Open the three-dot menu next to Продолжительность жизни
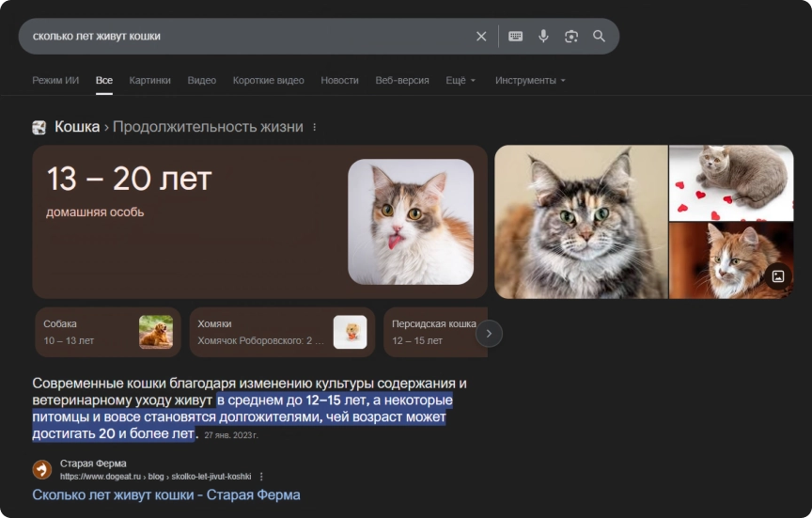 point(314,127)
